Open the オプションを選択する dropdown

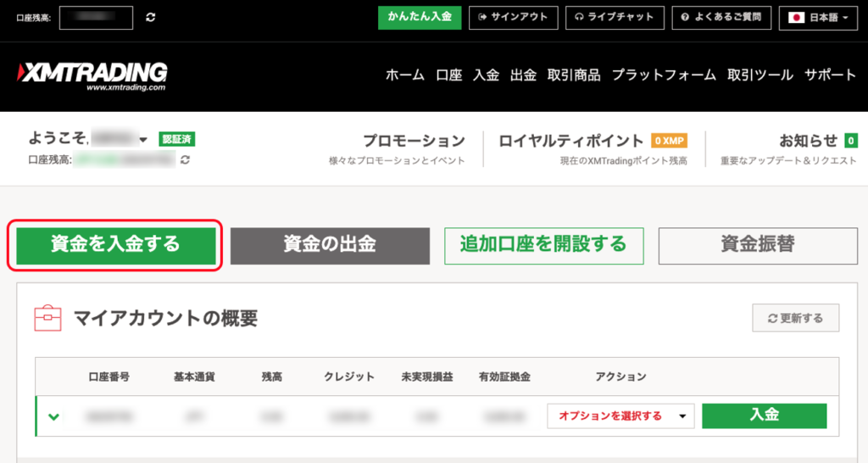pyautogui.click(x=620, y=416)
